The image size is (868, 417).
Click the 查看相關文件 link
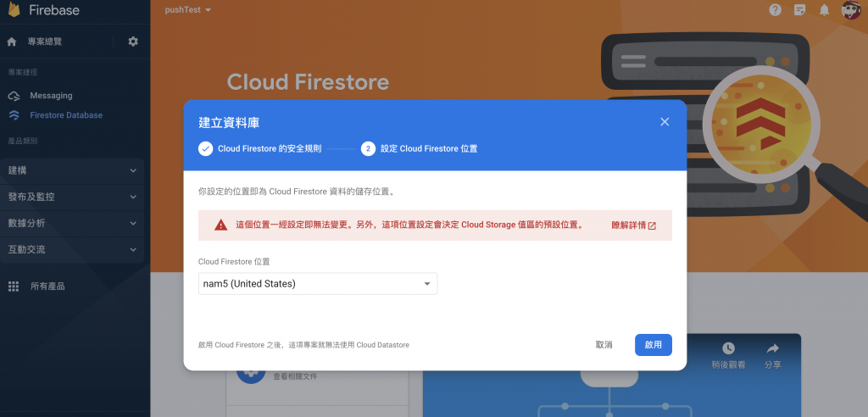pos(295,376)
